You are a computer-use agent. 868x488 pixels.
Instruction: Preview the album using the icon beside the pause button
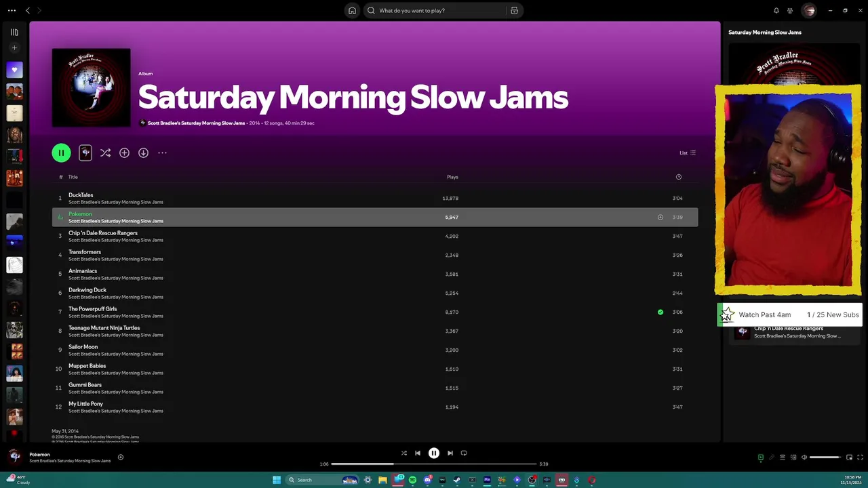point(85,152)
